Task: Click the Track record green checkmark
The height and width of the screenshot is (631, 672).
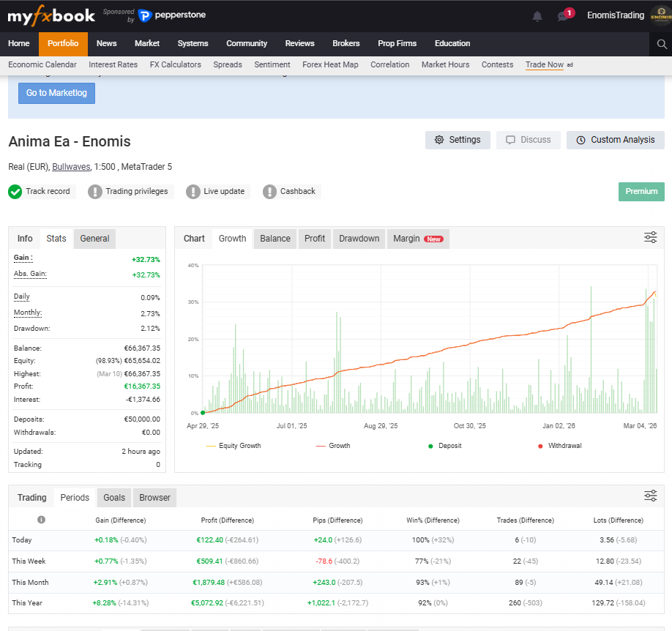Action: (x=15, y=192)
